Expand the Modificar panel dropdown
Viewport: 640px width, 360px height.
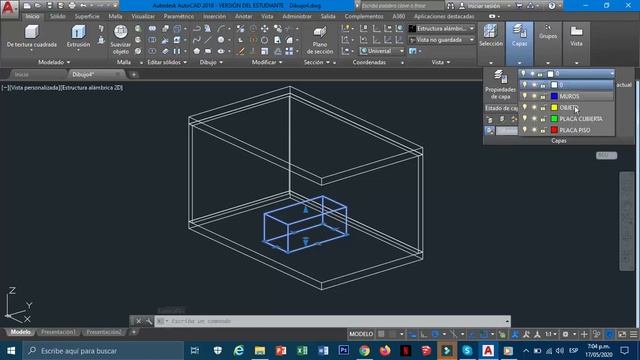[x=267, y=62]
